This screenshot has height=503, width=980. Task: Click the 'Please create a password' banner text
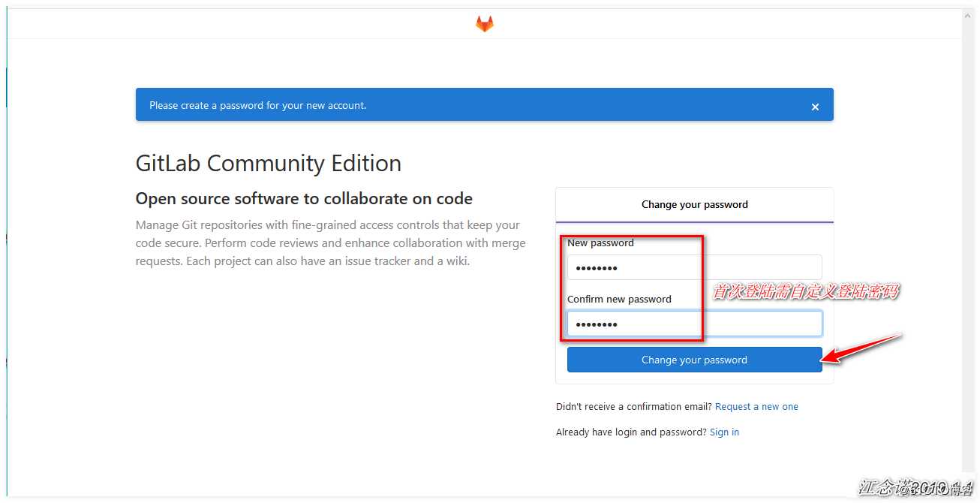pyautogui.click(x=258, y=106)
